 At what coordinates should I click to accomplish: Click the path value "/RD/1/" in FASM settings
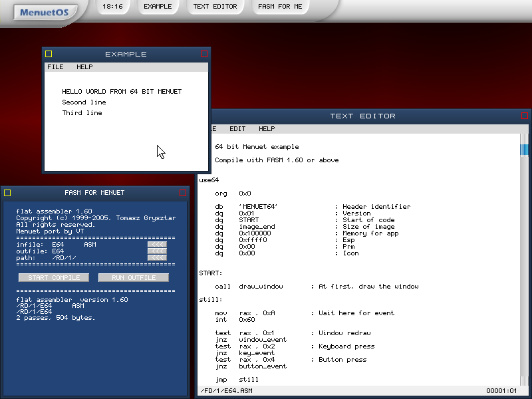[x=64, y=258]
